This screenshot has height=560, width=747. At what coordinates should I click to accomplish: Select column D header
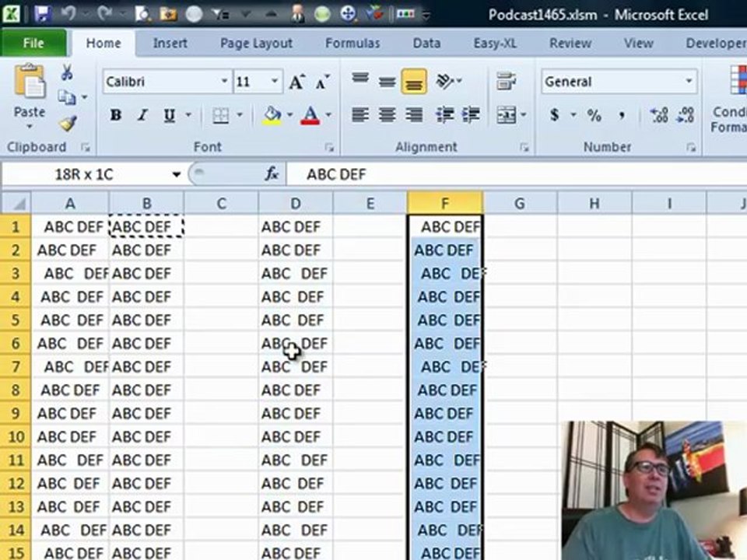coord(296,203)
